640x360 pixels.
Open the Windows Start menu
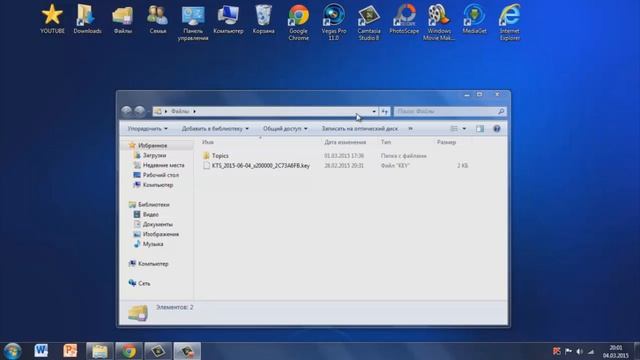12,351
